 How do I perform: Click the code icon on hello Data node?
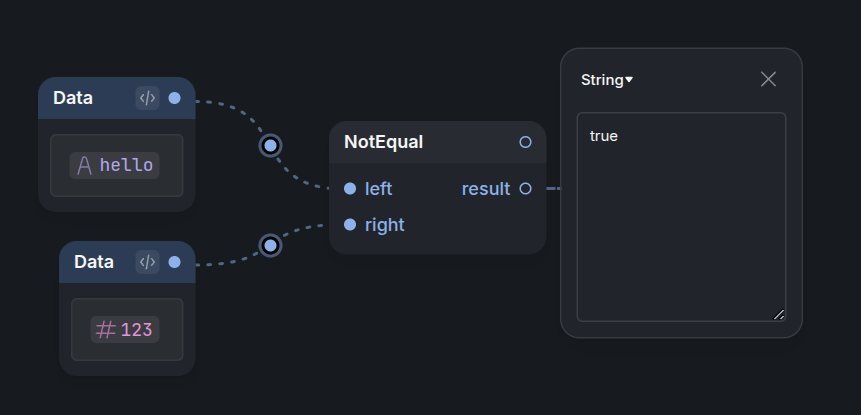[147, 98]
